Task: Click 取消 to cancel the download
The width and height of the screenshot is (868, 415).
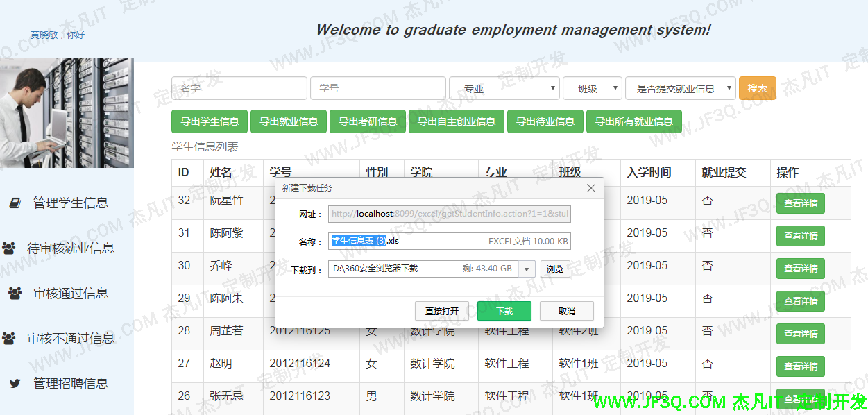Action: pyautogui.click(x=566, y=311)
